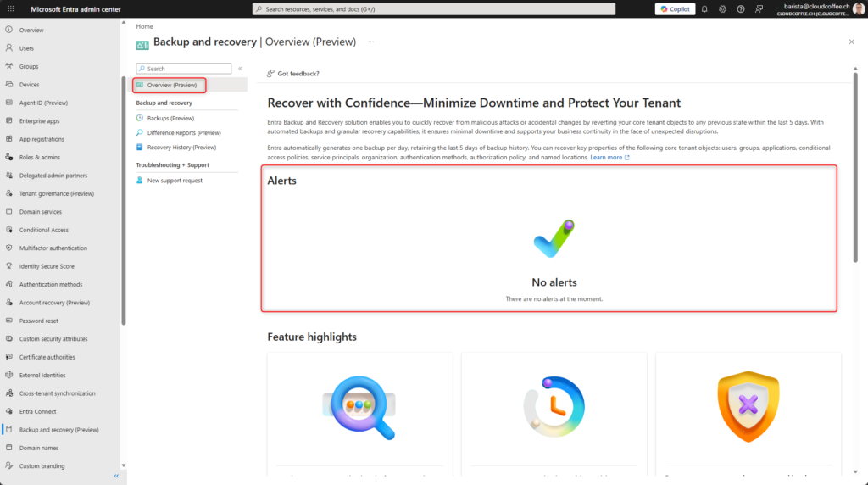Click the Multifactor authentication shield icon
The height and width of the screenshot is (485, 868).
(8, 248)
